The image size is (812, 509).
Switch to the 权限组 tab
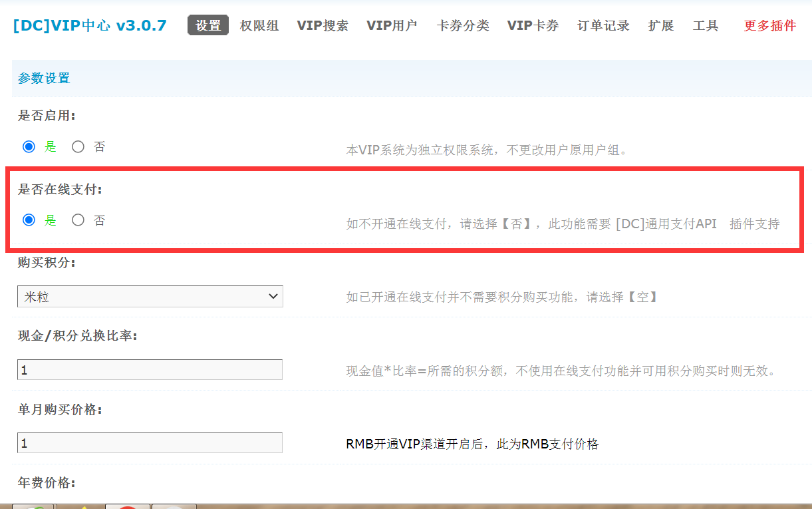click(259, 26)
